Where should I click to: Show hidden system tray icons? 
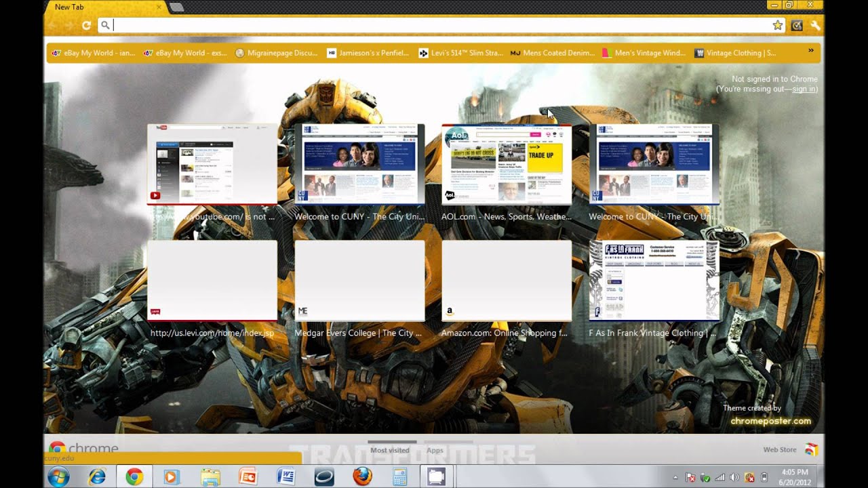click(675, 477)
